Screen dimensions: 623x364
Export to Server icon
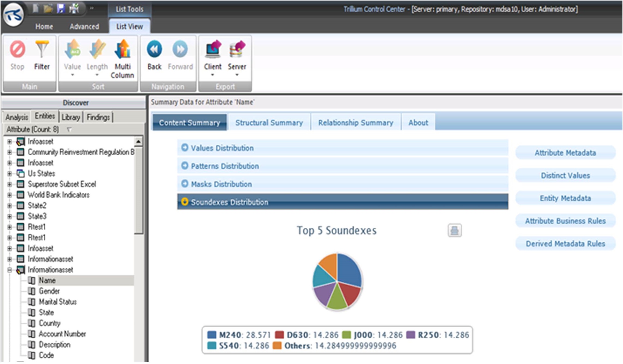pos(237,49)
